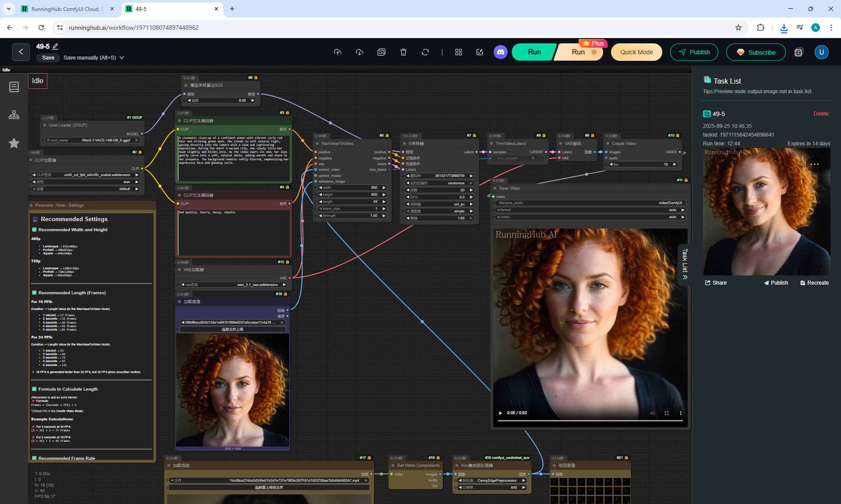The image size is (841, 504).
Task: Click the green Run button
Action: click(534, 52)
